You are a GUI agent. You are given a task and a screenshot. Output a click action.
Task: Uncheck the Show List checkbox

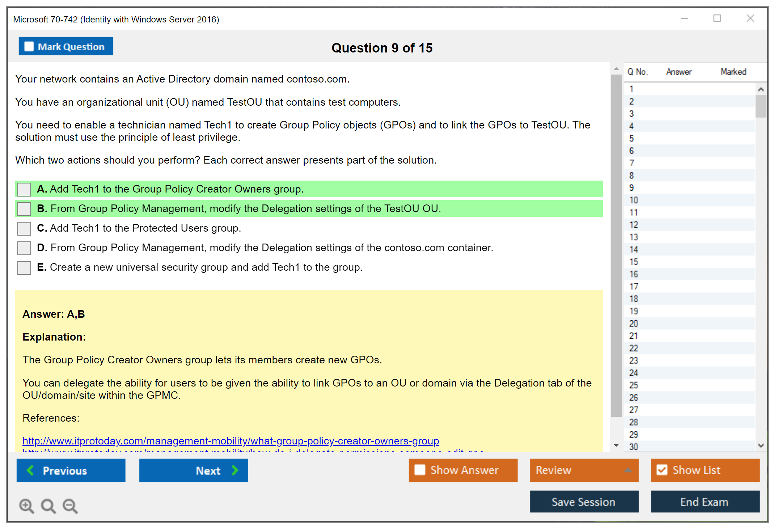662,470
